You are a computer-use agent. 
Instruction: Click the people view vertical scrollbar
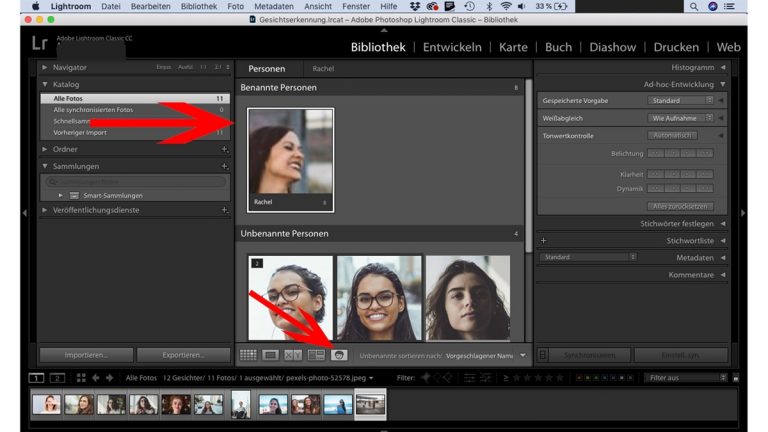[528, 167]
